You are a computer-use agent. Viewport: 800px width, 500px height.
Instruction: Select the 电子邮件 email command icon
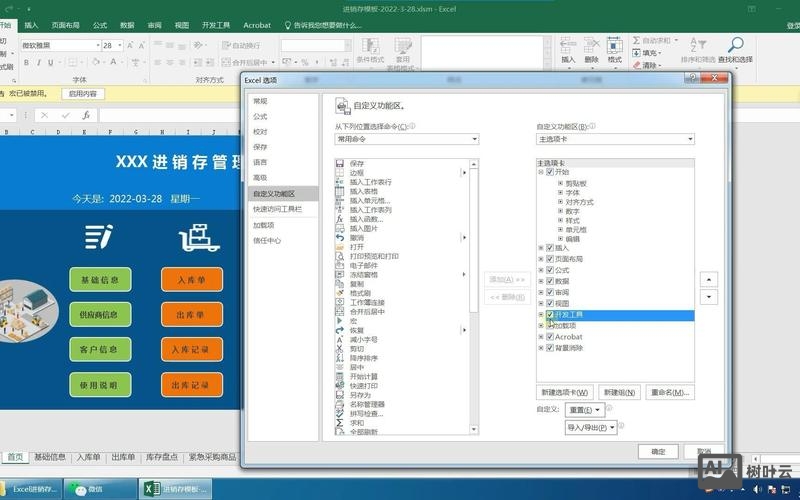(x=340, y=265)
